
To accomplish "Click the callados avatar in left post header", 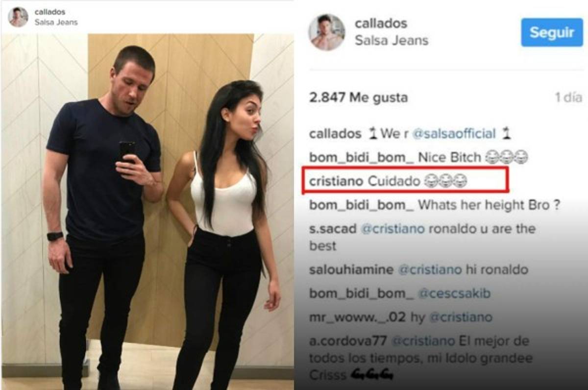I will click(18, 17).
